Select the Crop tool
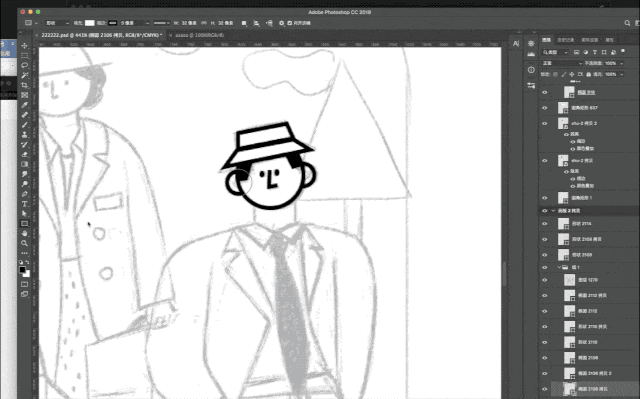This screenshot has width=640, height=399. pos(24,85)
